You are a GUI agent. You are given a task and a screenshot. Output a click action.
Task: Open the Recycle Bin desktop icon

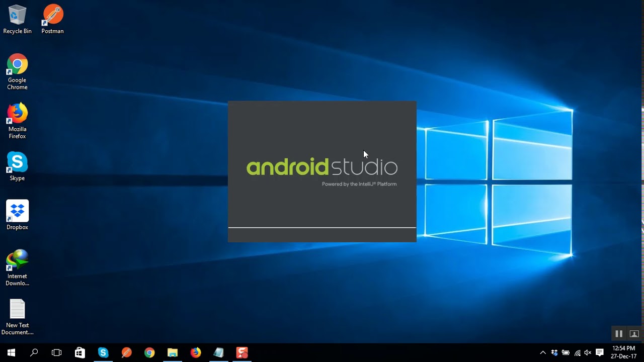point(17,20)
